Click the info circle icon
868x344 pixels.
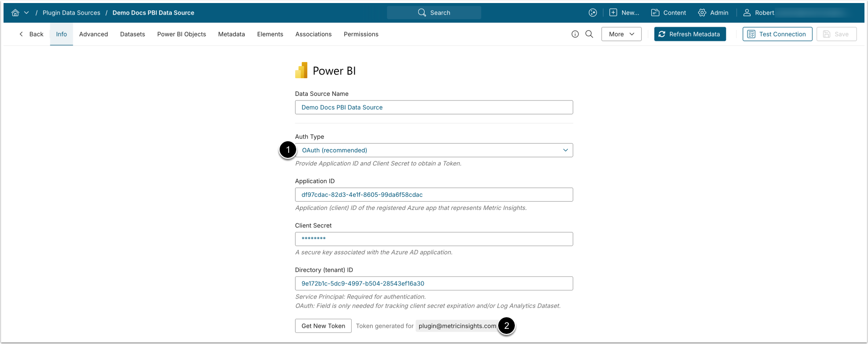point(575,34)
